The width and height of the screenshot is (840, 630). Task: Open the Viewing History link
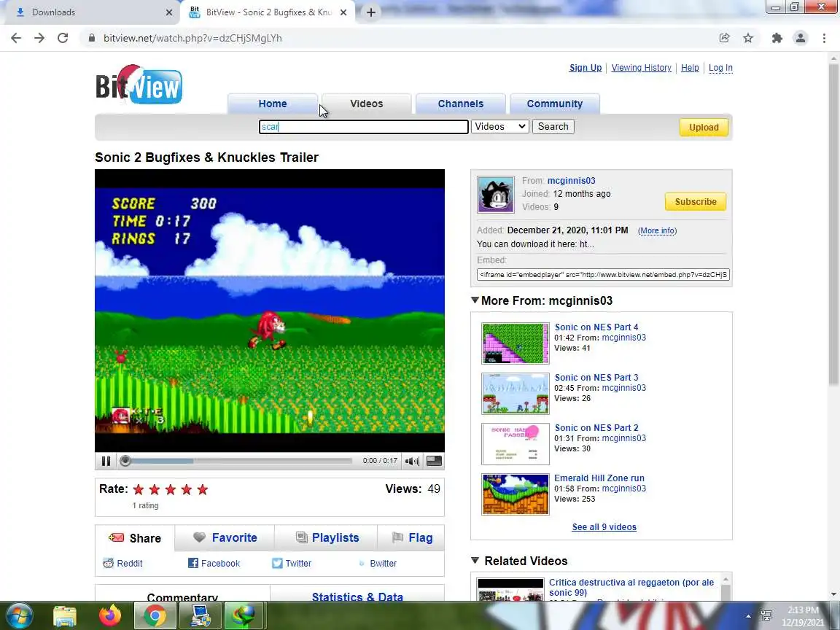coord(641,68)
